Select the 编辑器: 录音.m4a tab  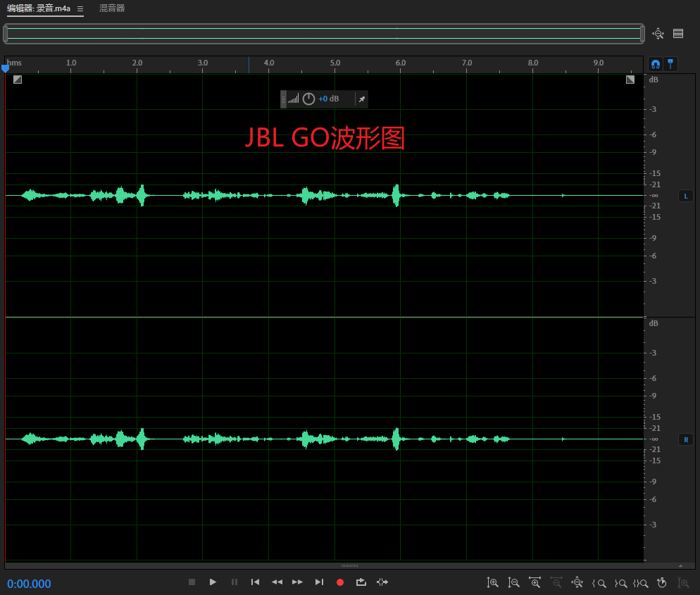39,8
